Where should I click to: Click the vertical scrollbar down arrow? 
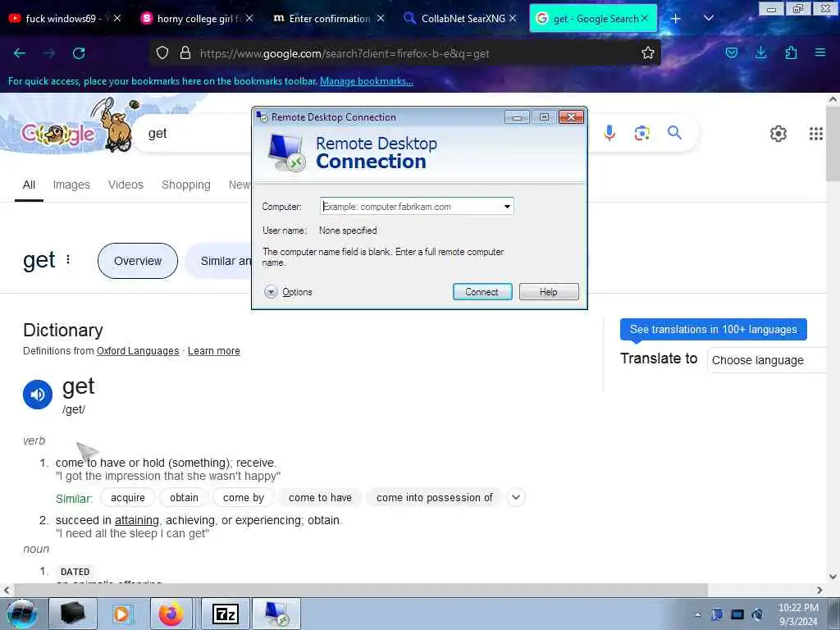coord(833,577)
